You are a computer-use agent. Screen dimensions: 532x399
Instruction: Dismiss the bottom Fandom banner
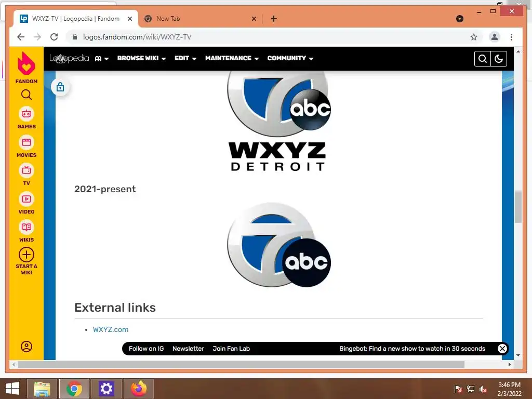tap(502, 349)
